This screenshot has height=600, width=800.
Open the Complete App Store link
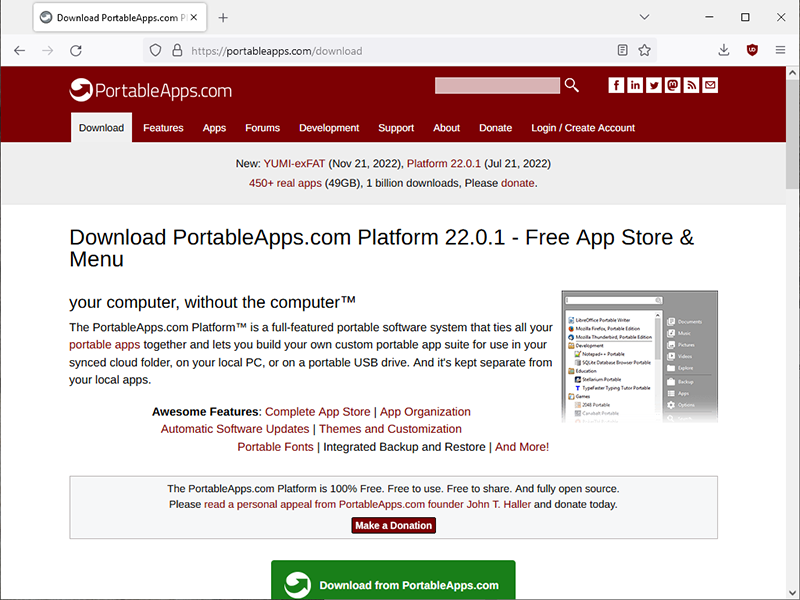[x=317, y=412]
